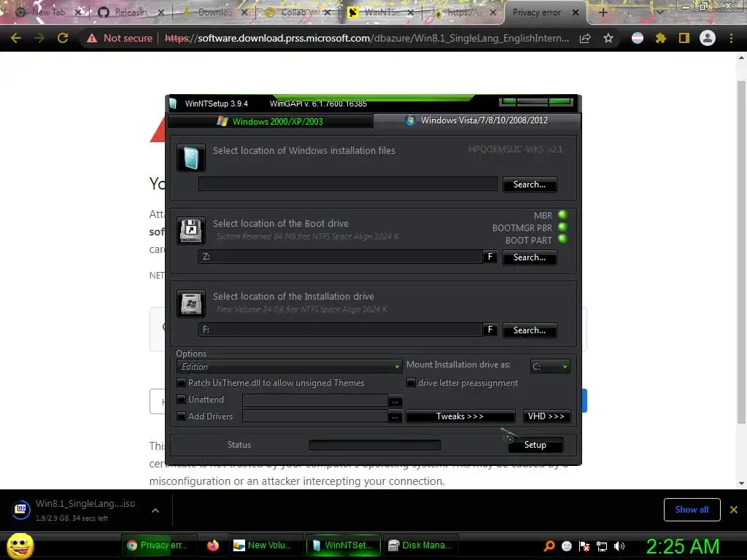Image resolution: width=747 pixels, height=560 pixels.
Task: Switch to the WinNTS browser tab
Action: [x=380, y=12]
